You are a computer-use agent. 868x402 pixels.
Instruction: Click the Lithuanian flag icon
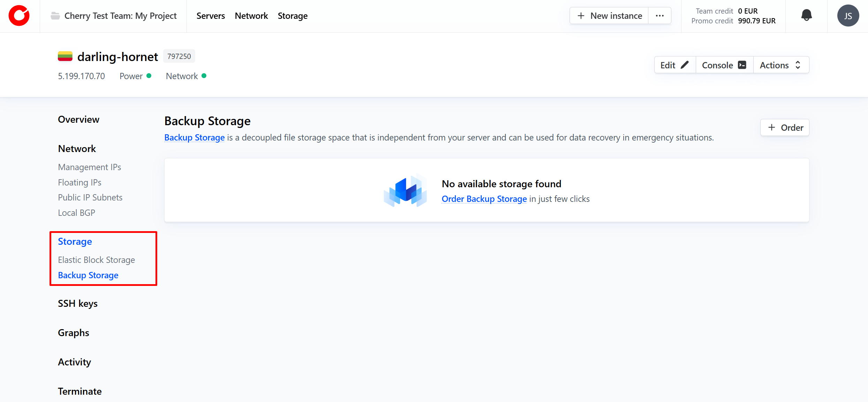pyautogui.click(x=65, y=56)
